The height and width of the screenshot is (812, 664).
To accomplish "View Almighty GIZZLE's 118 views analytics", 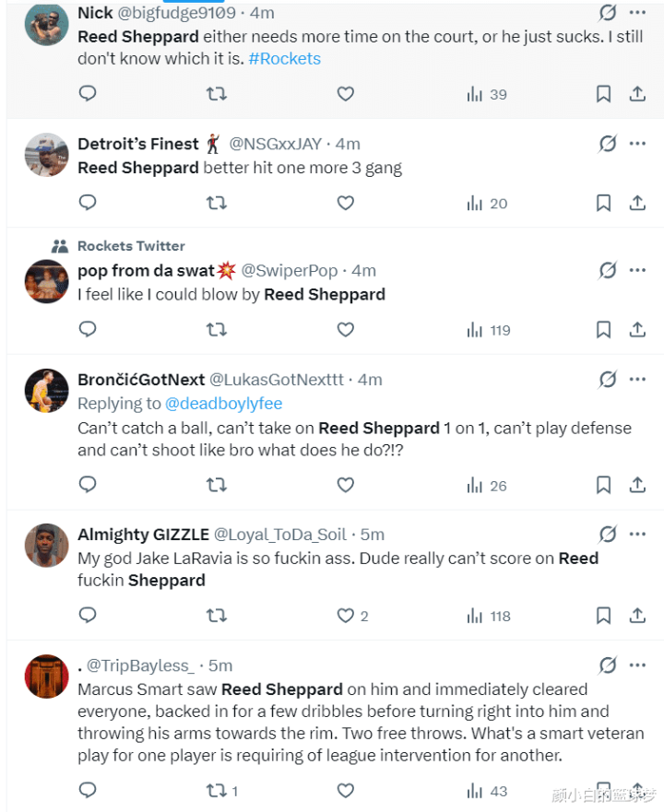I will [488, 616].
